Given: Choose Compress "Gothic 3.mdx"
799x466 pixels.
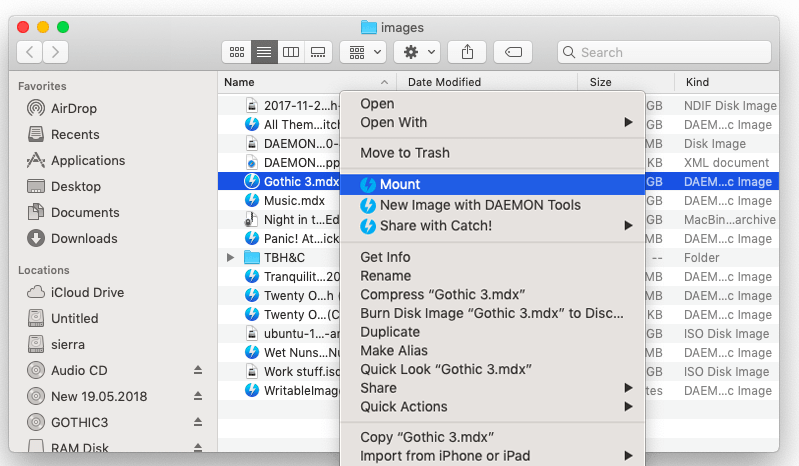Looking at the screenshot, I should [492, 294].
